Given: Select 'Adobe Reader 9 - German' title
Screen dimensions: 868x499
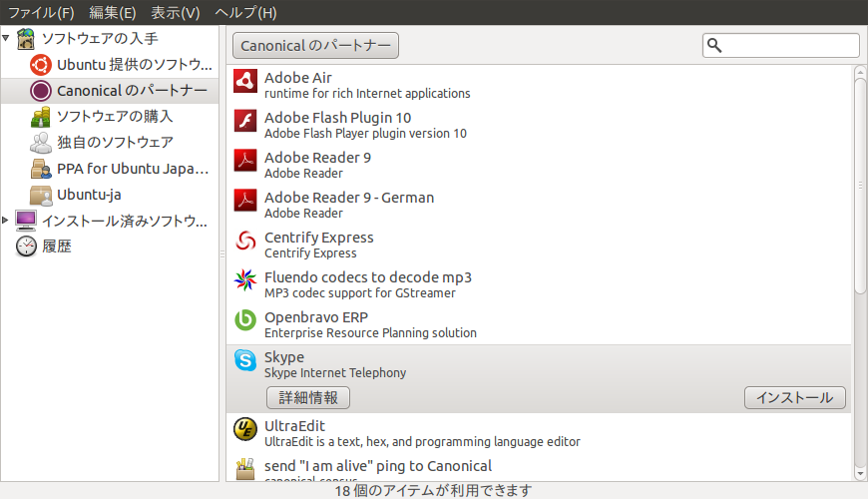Looking at the screenshot, I should pos(349,198).
